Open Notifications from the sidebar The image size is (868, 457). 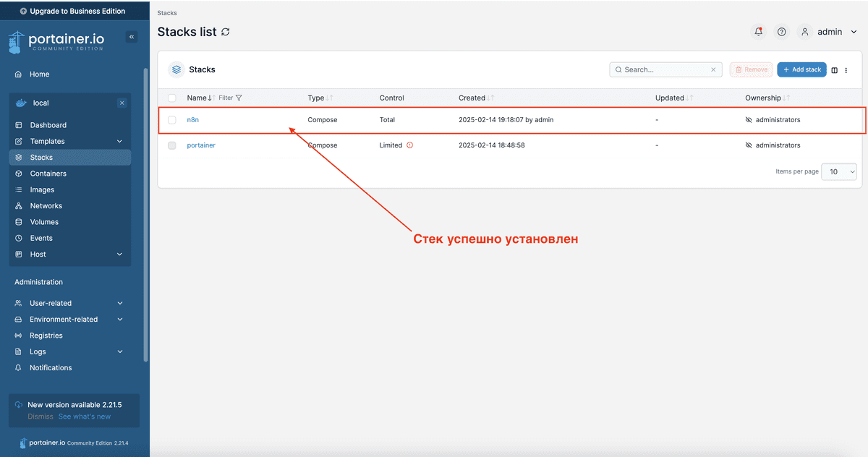pos(51,367)
